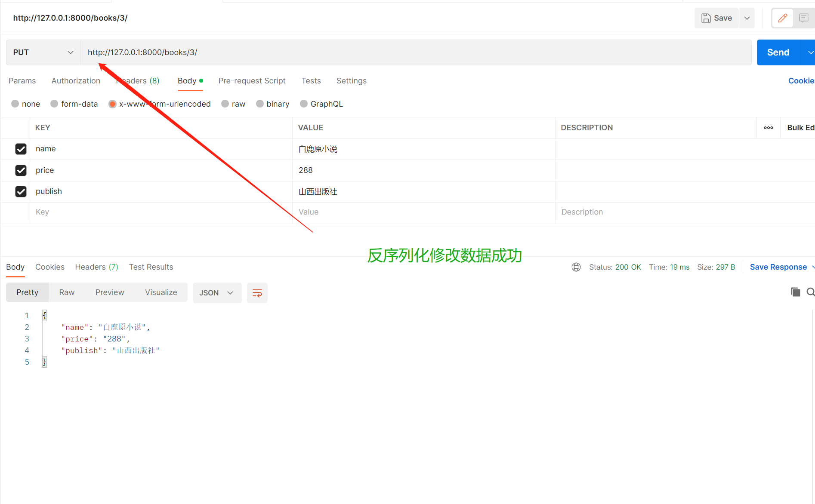The image size is (815, 504).
Task: Open the Pre-request Script tab
Action: click(252, 81)
